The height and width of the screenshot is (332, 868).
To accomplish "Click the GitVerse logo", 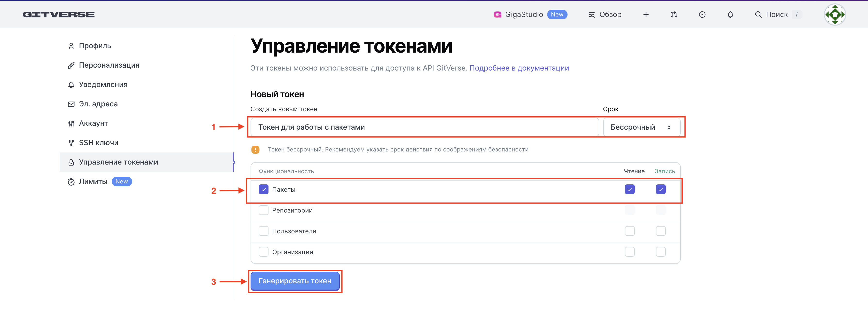I will [x=59, y=15].
